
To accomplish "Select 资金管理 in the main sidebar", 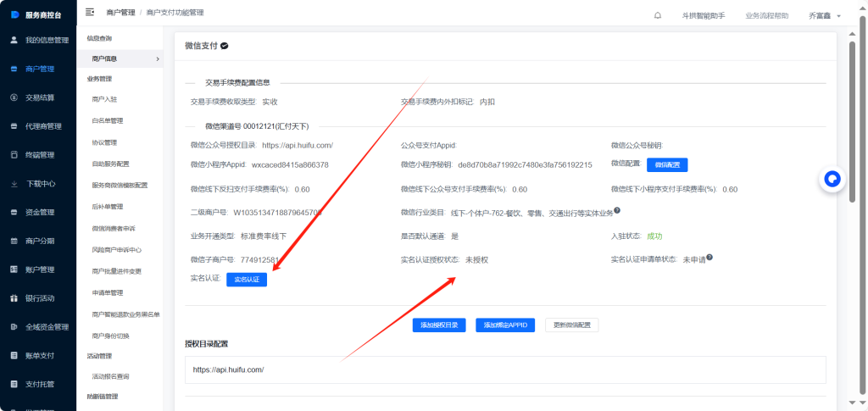I will 38,213.
